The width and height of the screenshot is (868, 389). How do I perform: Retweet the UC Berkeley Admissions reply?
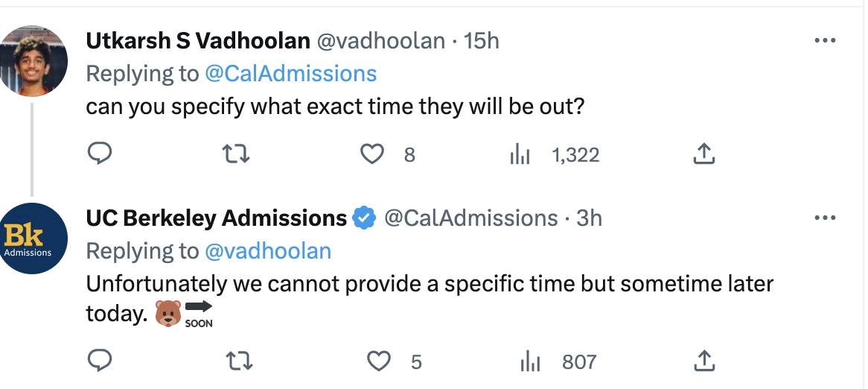tap(239, 361)
